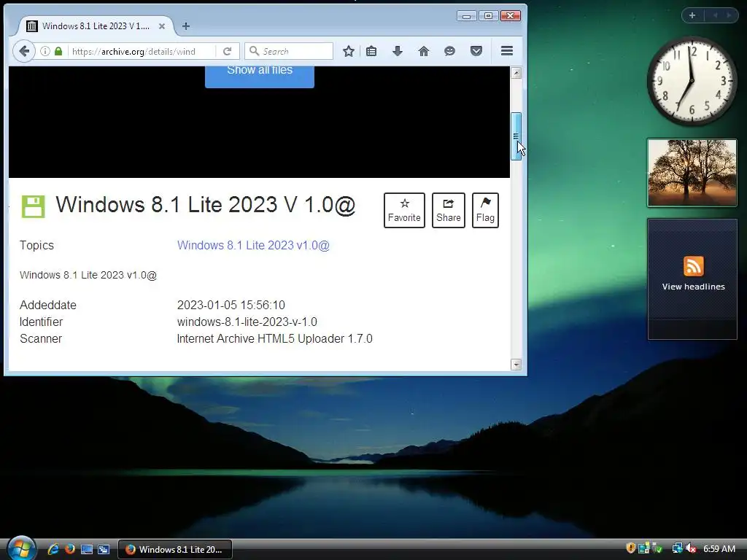This screenshot has height=560, width=747.
Task: Click Show Desktop Quick Launch icon
Action: tap(87, 549)
